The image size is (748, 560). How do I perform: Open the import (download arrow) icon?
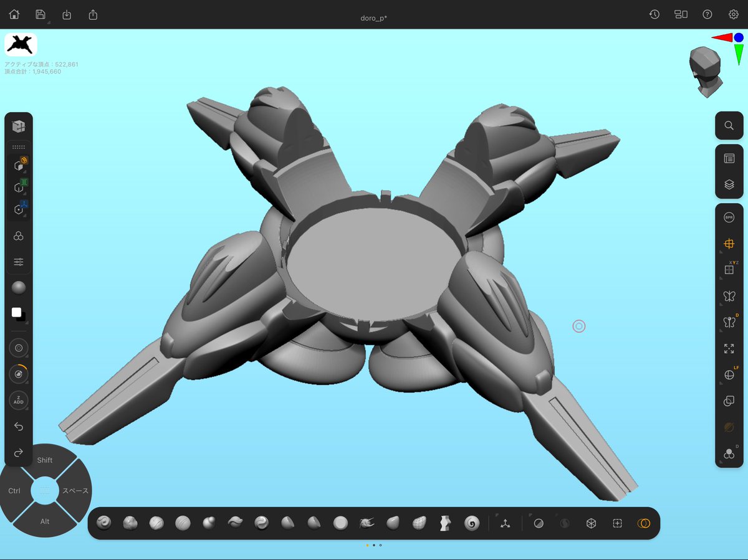[x=67, y=14]
